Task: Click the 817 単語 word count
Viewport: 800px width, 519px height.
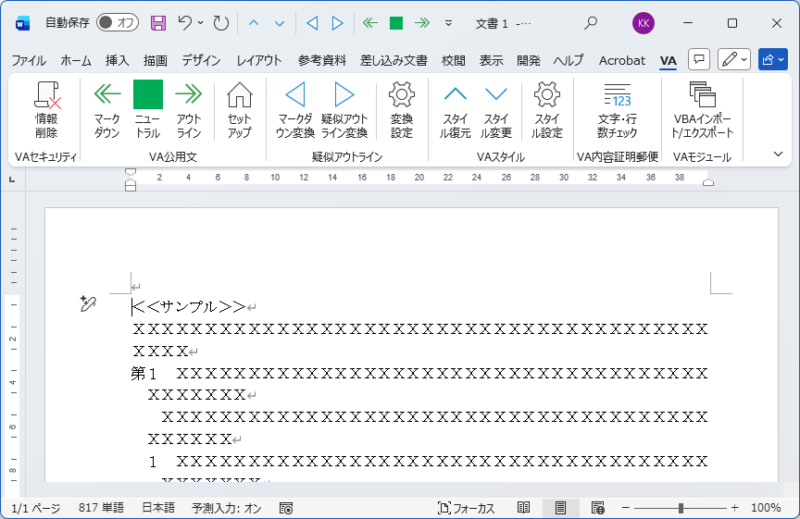Action: (x=101, y=508)
